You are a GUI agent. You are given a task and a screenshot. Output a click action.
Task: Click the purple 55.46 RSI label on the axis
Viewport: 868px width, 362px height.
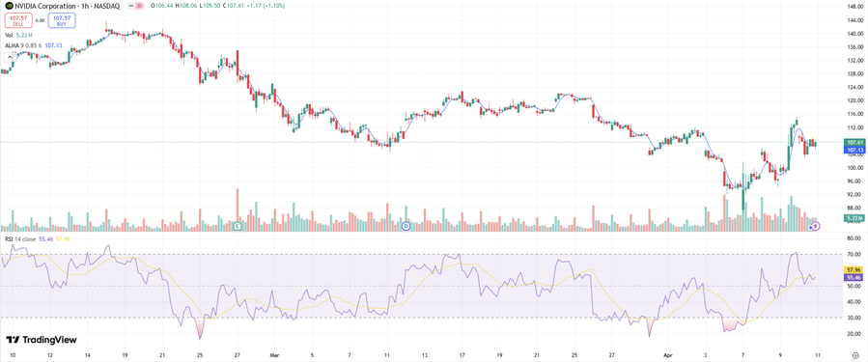854,277
